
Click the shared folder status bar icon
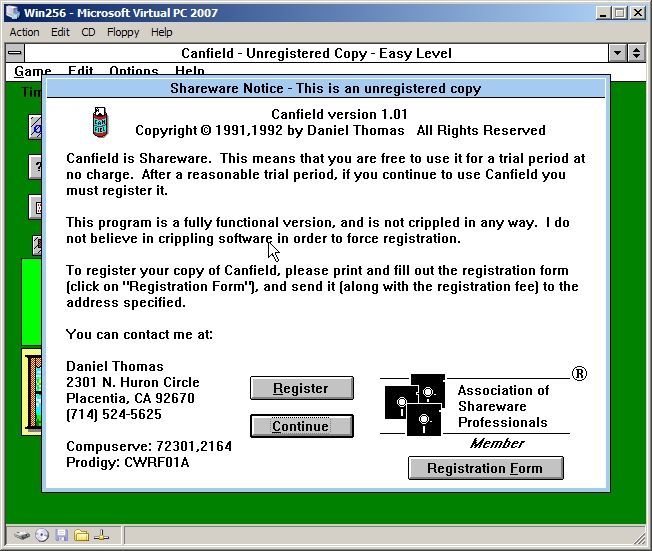(x=82, y=535)
